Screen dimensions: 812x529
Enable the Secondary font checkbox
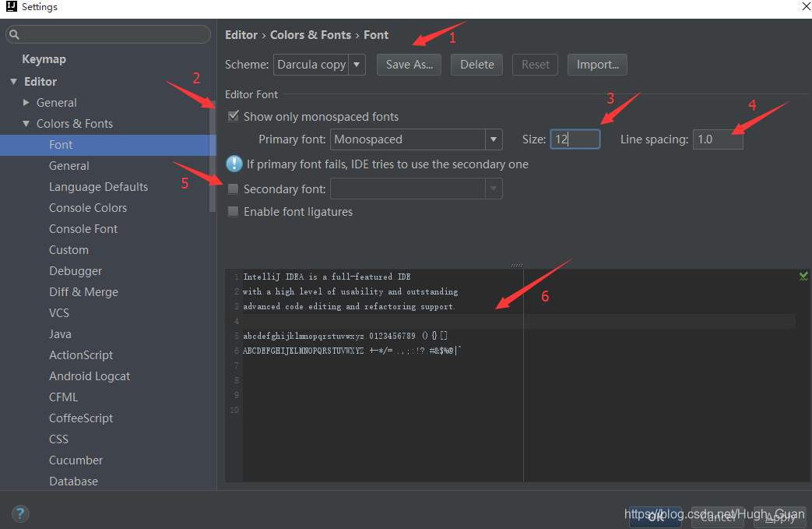(x=233, y=189)
